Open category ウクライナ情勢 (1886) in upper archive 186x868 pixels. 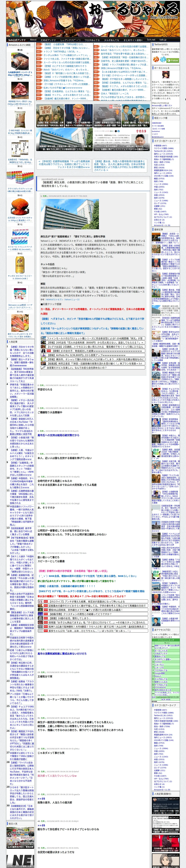point(164,148)
